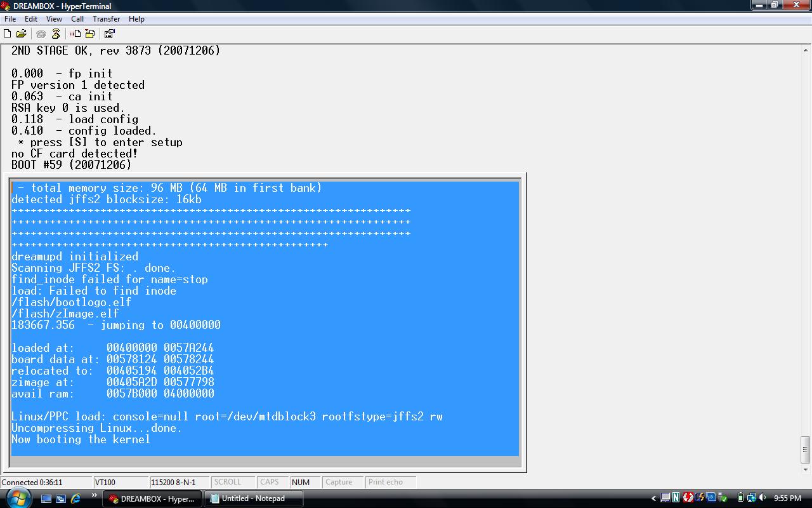This screenshot has height=508, width=812.
Task: Click the 9:55 PM clock
Action: click(787, 498)
